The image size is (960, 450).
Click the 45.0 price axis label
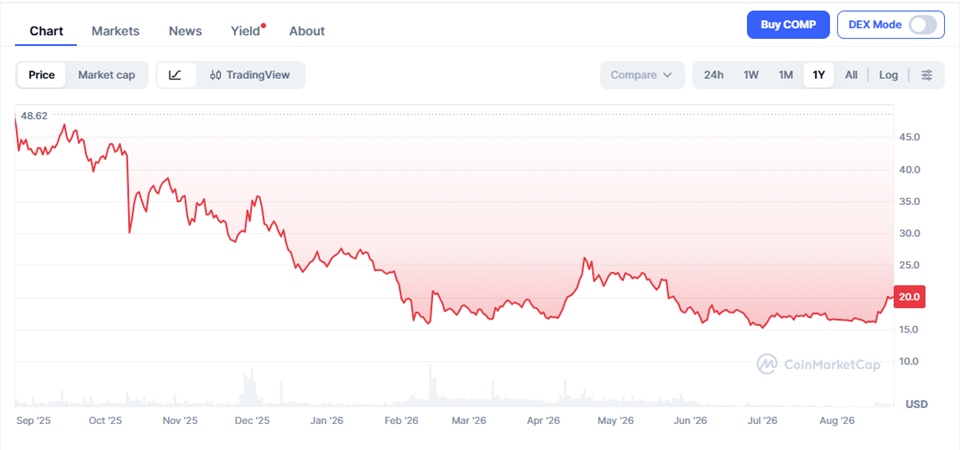[x=909, y=138]
